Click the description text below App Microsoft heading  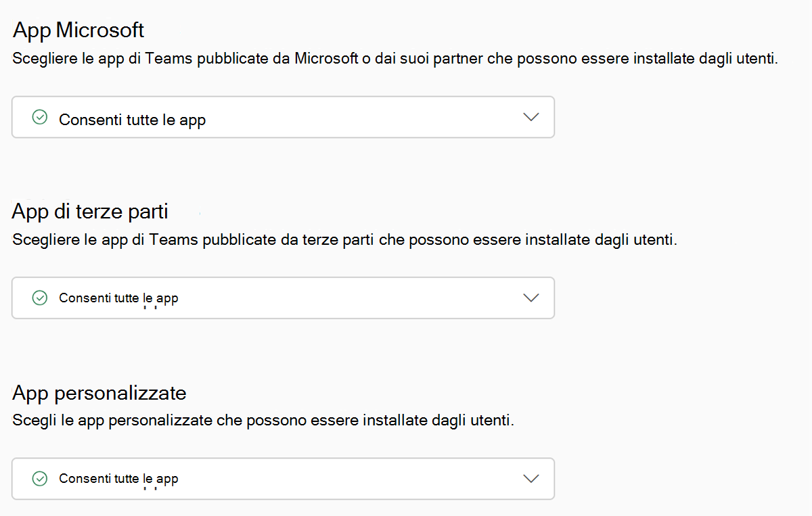pyautogui.click(x=395, y=59)
